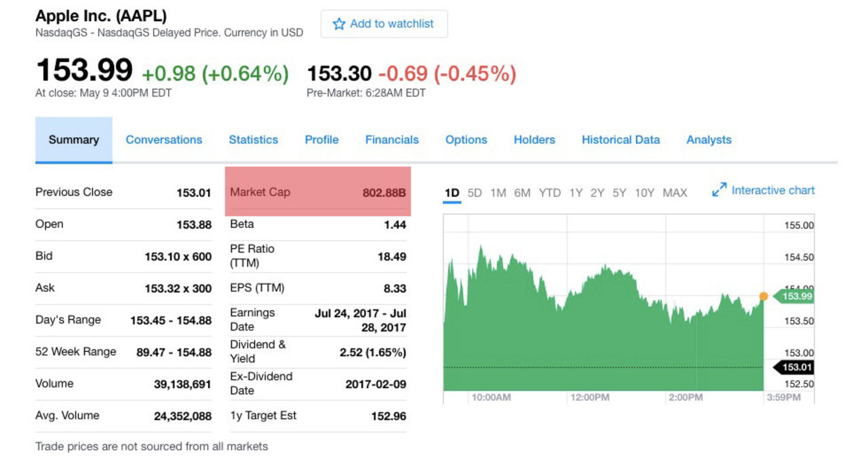Click the expand arrows icon for Interactive chart
This screenshot has width=868, height=460.
(x=719, y=191)
